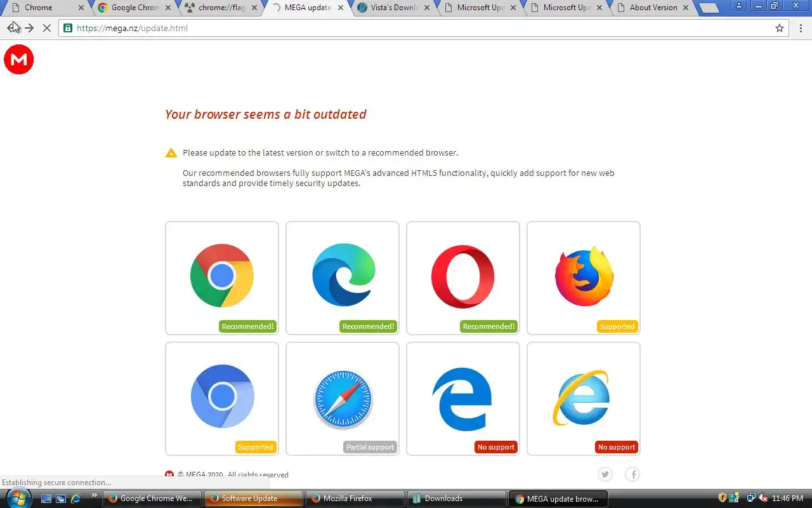The image size is (812, 508).
Task: Switch to the Google Chrome tab
Action: [133, 8]
